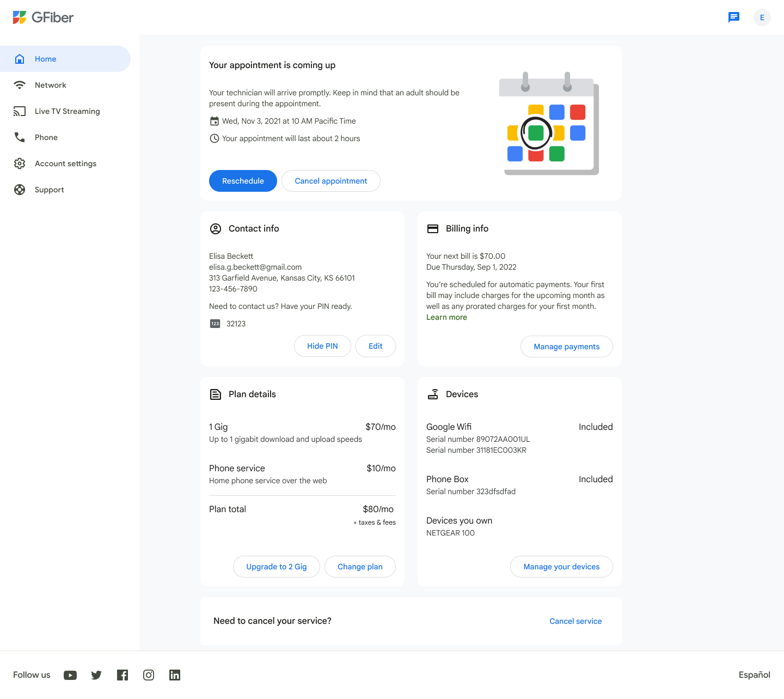Click Cancel appointment button
Viewport: 784px width, 699px height.
(x=331, y=181)
